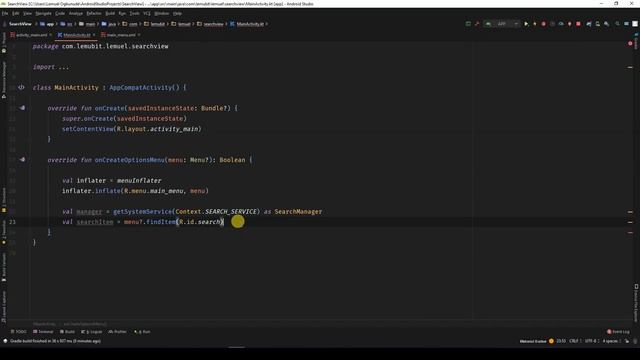Click the 'SearchManager' type in the code
640x360 pixels.
[298, 212]
